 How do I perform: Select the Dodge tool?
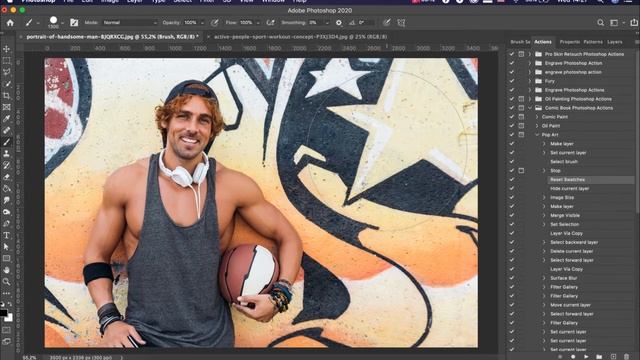7,212
